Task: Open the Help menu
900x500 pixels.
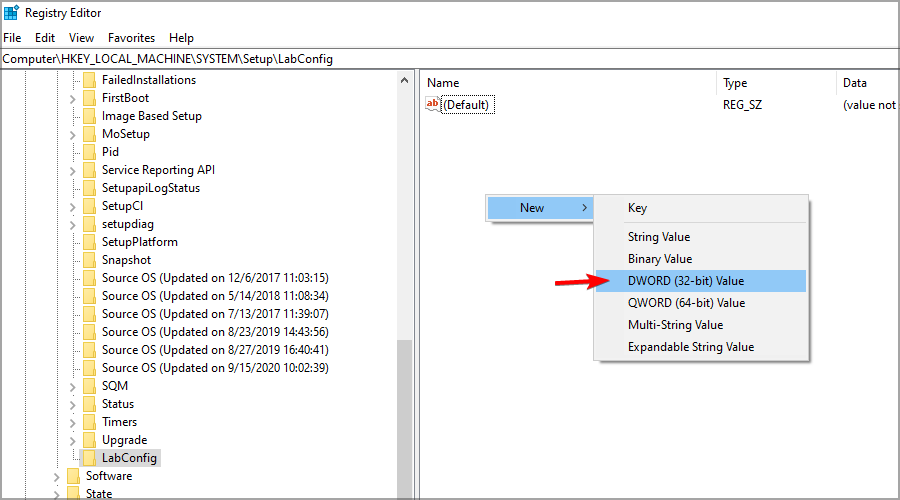Action: [x=181, y=38]
